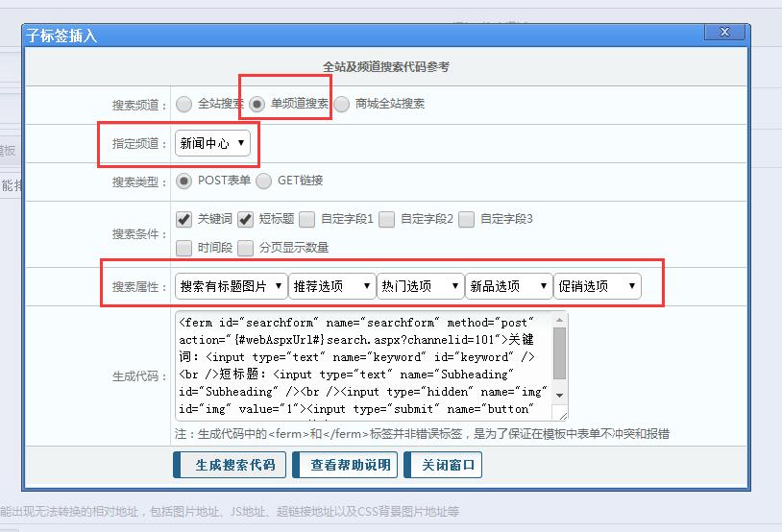Select 商城全站搜索 radio option
782x532 pixels.
pos(341,104)
